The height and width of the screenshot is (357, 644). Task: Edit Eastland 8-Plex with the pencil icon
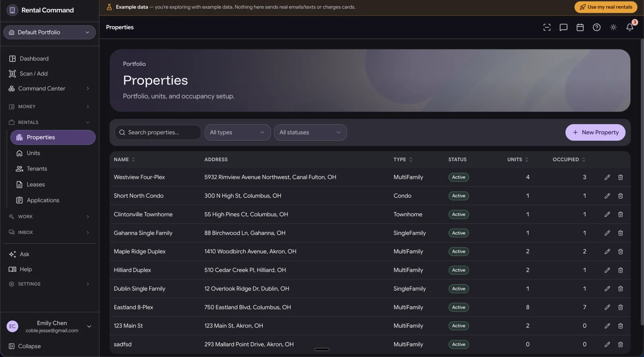(607, 307)
